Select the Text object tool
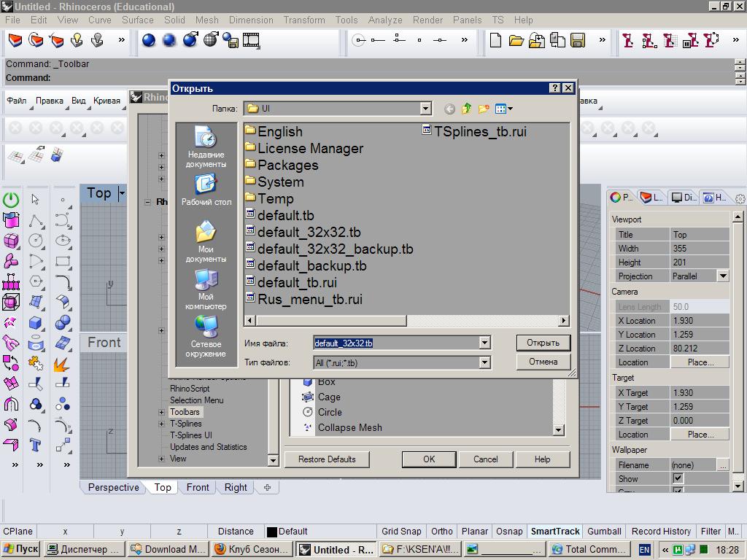The height and width of the screenshot is (560, 747). [x=35, y=446]
